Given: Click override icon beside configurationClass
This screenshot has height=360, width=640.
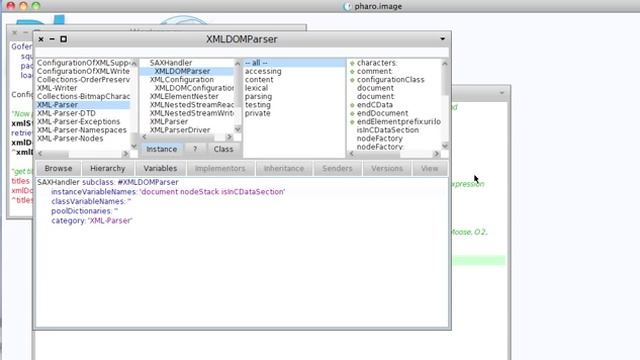Looking at the screenshot, I should click(352, 80).
